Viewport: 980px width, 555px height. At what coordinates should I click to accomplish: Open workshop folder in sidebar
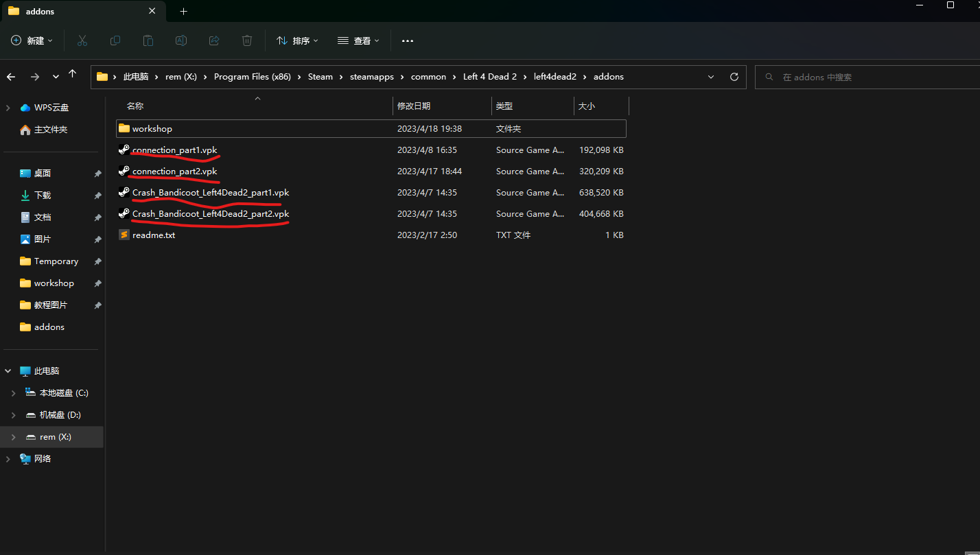(x=54, y=283)
